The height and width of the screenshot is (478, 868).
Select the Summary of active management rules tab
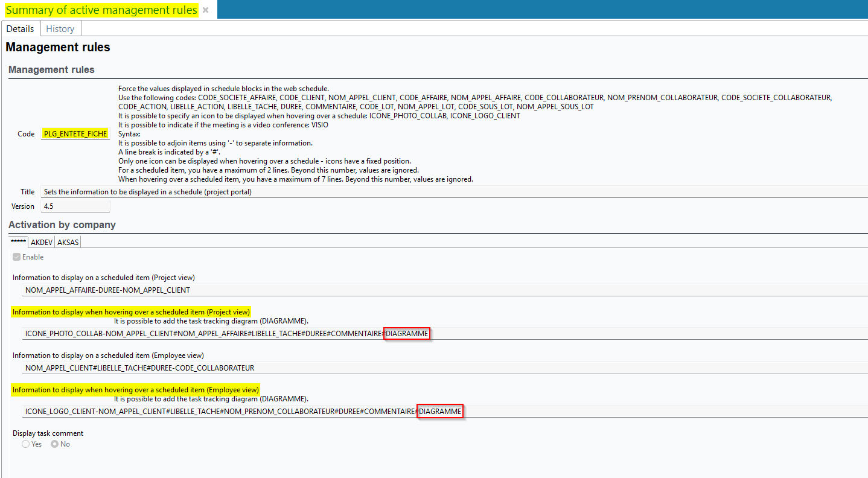pyautogui.click(x=101, y=10)
